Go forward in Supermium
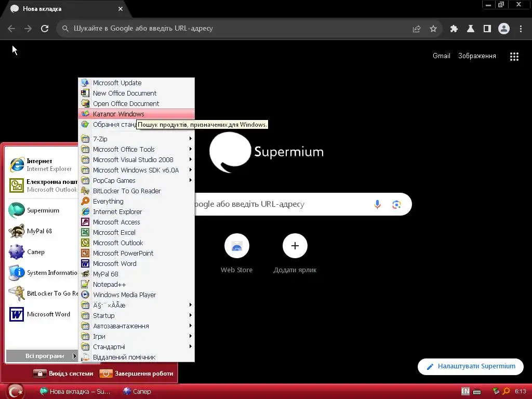This screenshot has width=532, height=399. tap(28, 29)
